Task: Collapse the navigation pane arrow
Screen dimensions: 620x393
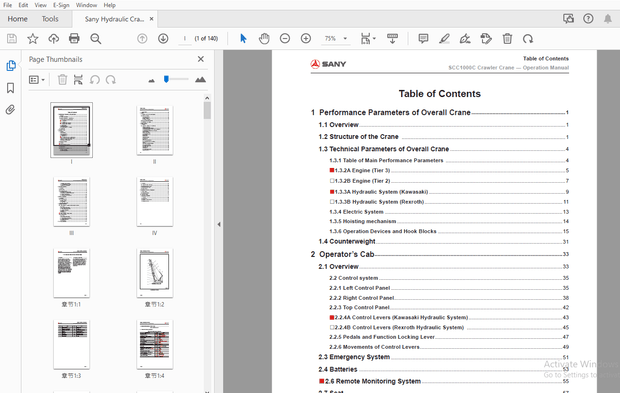Action: [x=219, y=224]
